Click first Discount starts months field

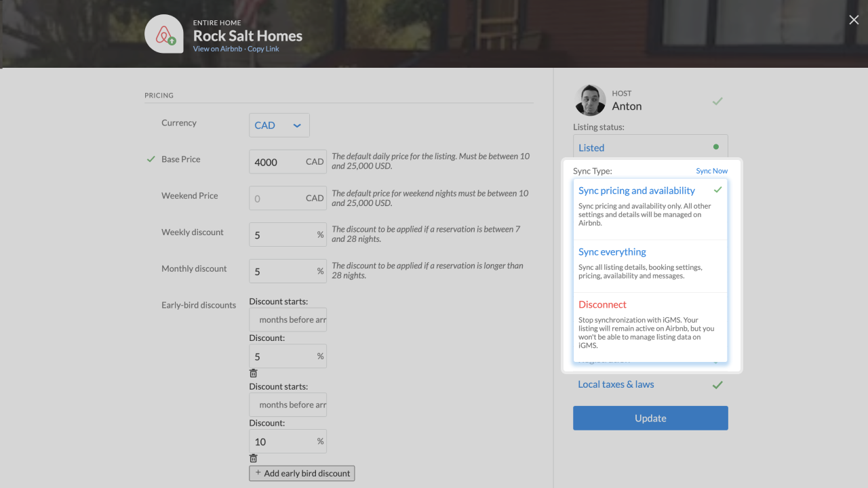pyautogui.click(x=288, y=320)
